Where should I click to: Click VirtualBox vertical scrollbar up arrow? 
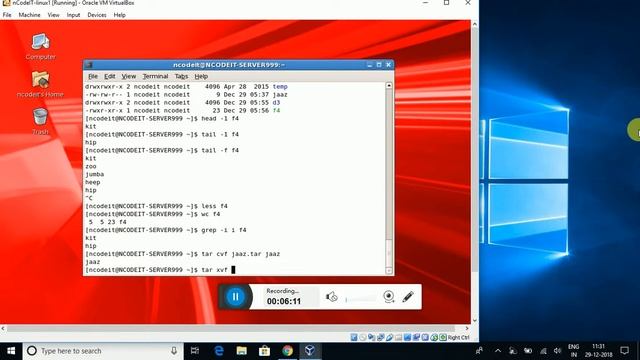(475, 24)
